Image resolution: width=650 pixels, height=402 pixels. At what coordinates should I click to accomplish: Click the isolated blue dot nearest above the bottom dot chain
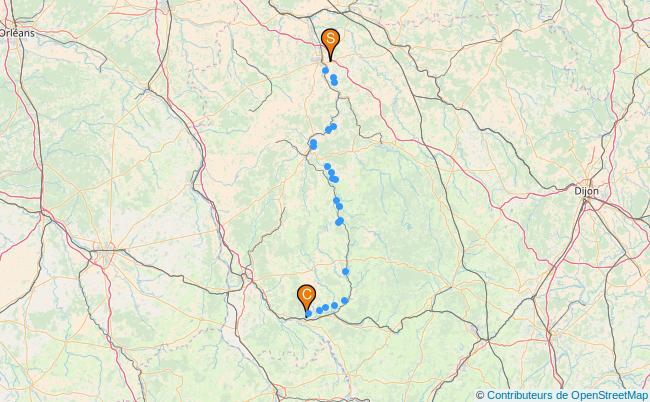[x=345, y=271]
